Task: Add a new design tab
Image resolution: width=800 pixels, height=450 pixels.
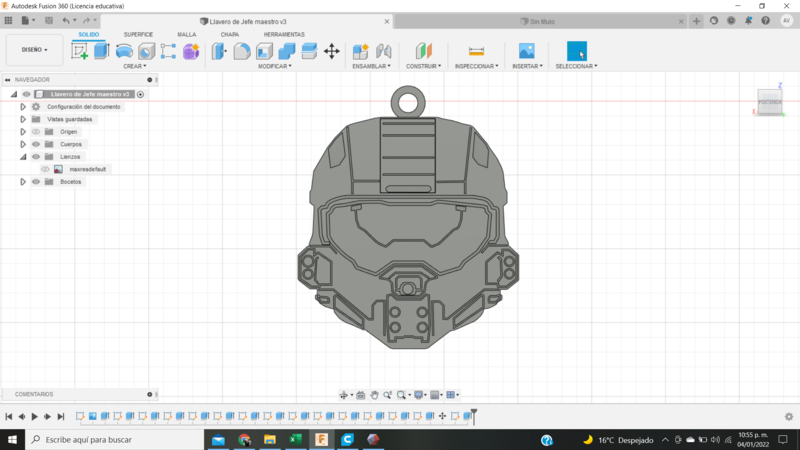Action: pos(696,21)
